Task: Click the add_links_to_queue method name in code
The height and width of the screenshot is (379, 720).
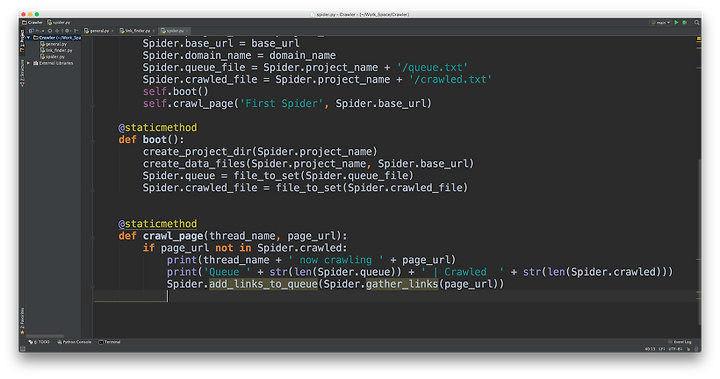Action: click(264, 284)
